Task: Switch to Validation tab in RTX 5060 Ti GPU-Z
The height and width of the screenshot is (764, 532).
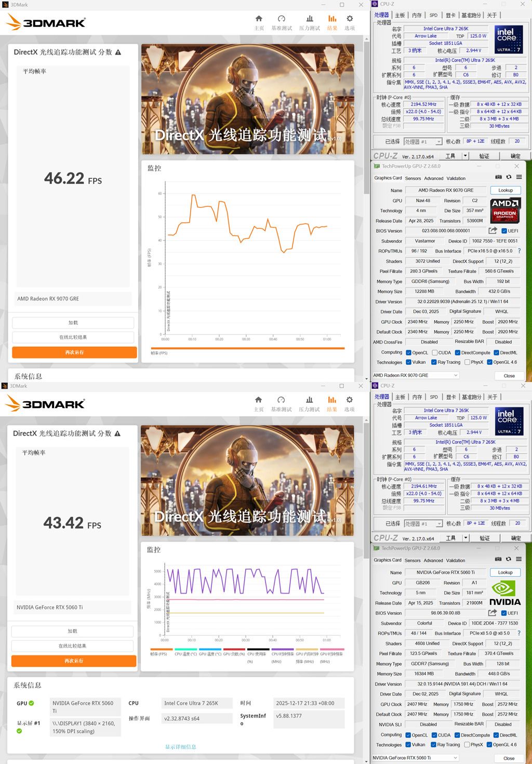Action: tap(456, 560)
